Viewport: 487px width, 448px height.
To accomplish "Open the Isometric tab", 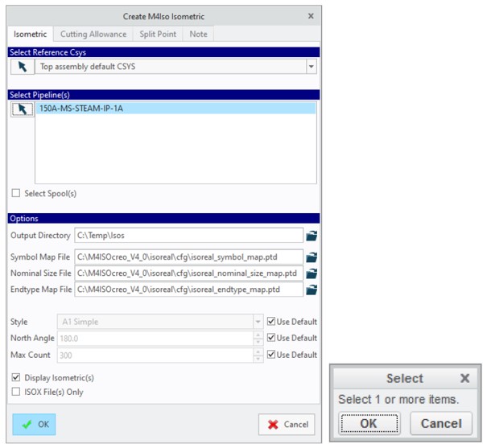I will [30, 34].
